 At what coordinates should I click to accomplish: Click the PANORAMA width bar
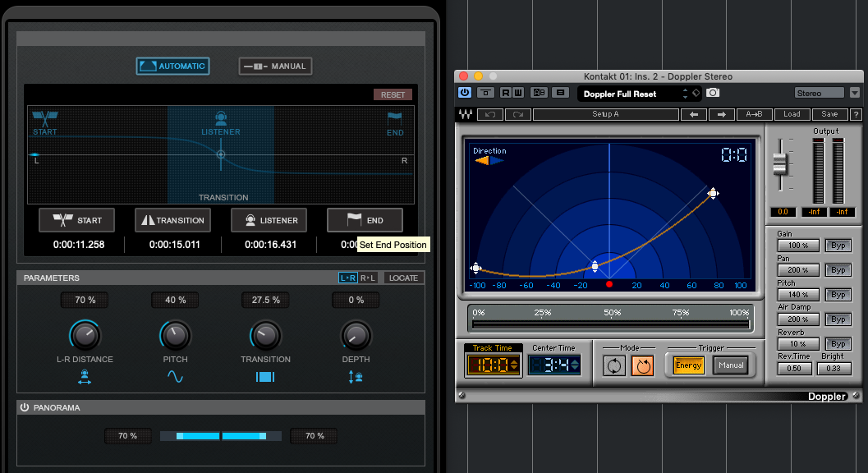(x=221, y=436)
